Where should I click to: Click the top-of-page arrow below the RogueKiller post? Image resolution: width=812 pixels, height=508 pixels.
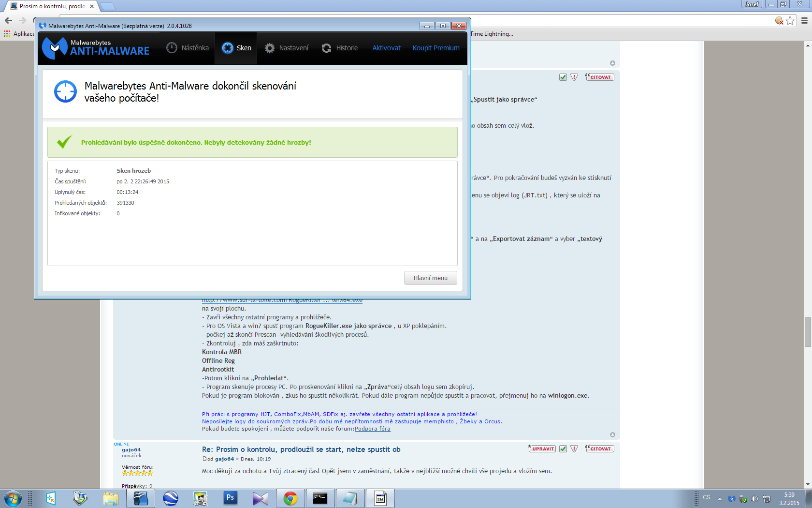(x=612, y=435)
